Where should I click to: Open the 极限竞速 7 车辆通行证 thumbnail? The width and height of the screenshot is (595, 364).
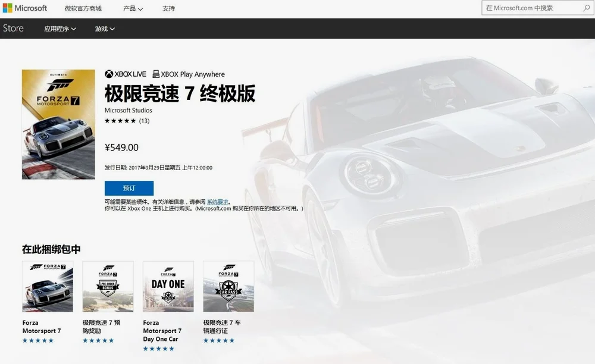point(228,286)
